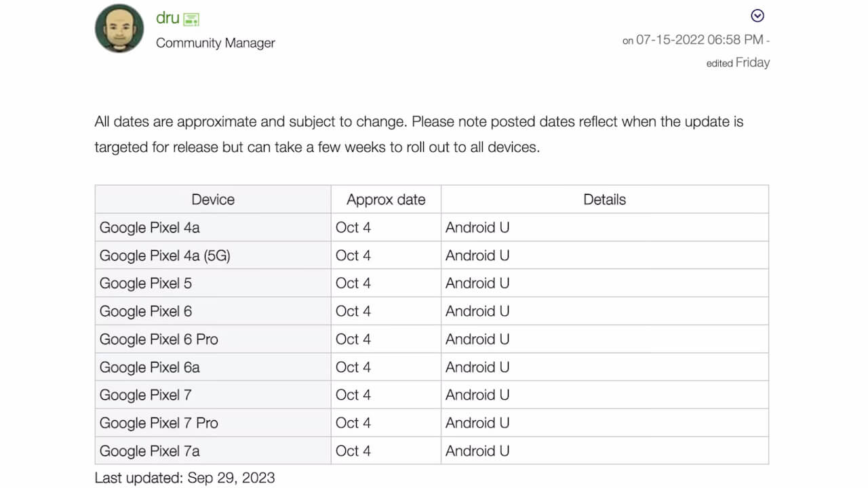Click dru's profile avatar image

pos(119,28)
